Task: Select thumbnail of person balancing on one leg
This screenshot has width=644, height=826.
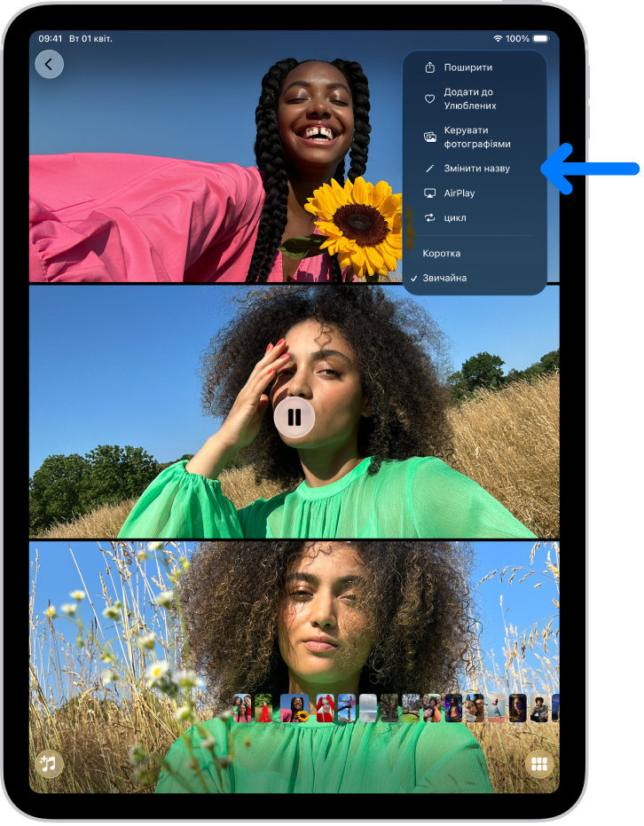Action: [347, 707]
